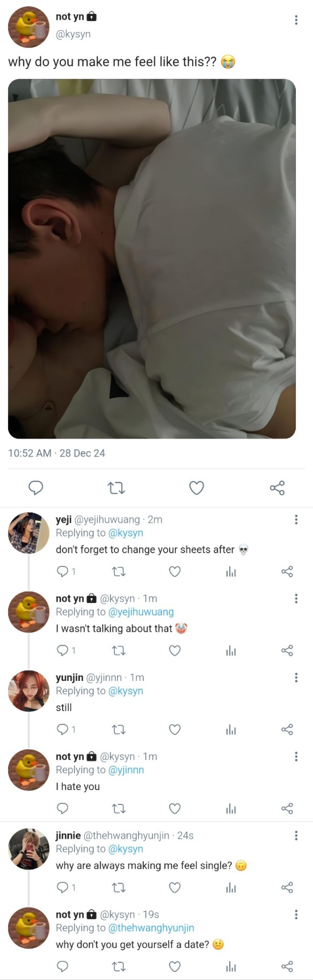Retweet the "get yourself a date" reply
The image size is (313, 980).
(119, 966)
